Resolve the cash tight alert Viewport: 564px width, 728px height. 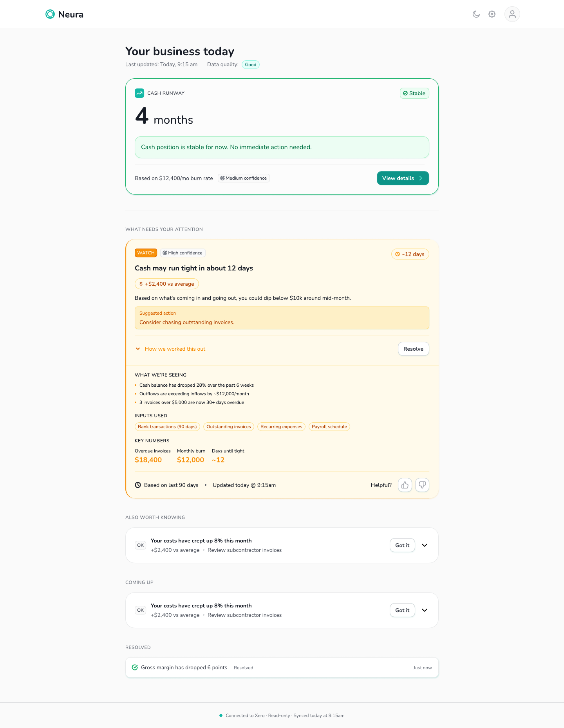pos(414,349)
